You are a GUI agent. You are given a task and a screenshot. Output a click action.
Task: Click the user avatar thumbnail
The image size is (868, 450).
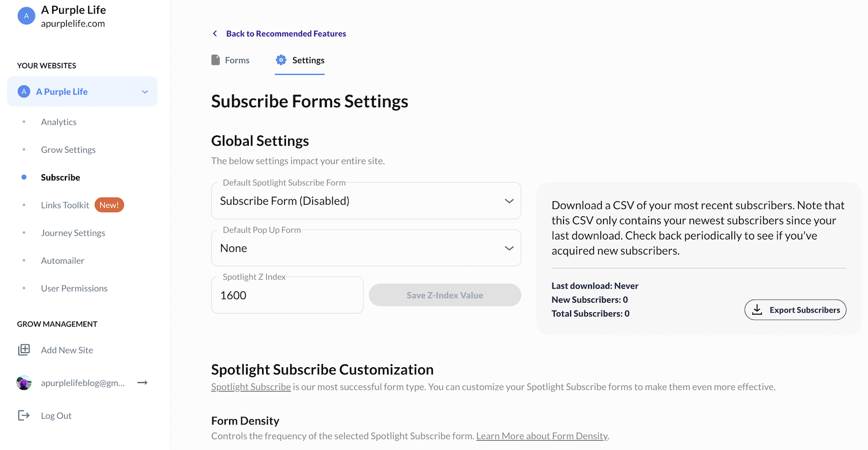point(24,383)
